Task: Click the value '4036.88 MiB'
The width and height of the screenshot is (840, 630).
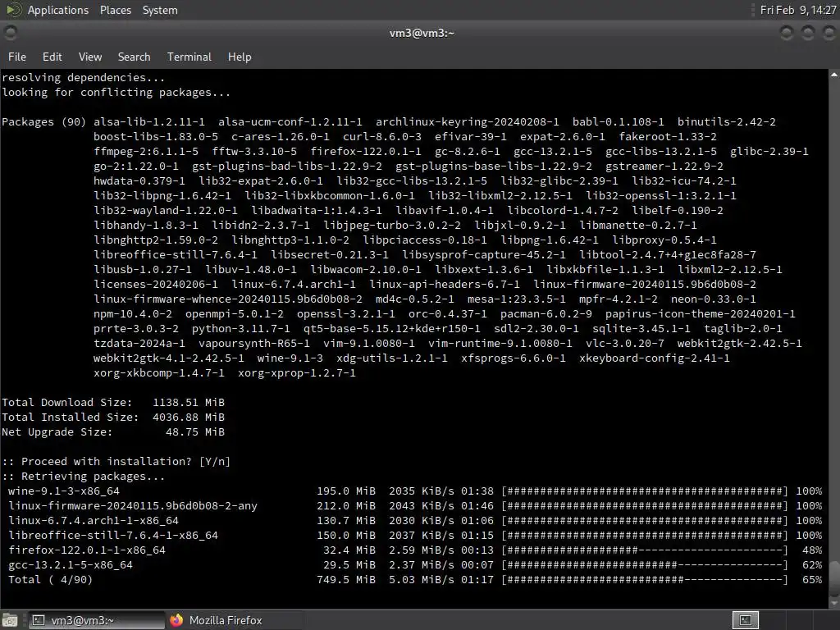Action: [x=189, y=418]
